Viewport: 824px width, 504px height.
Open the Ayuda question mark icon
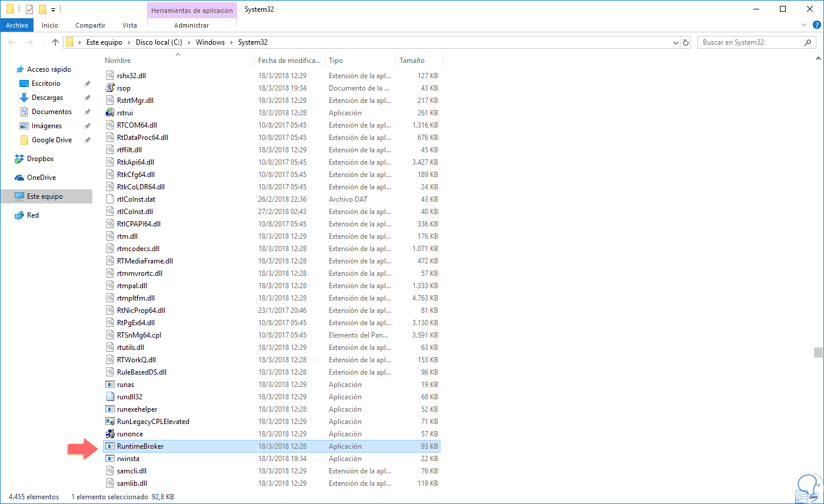816,25
